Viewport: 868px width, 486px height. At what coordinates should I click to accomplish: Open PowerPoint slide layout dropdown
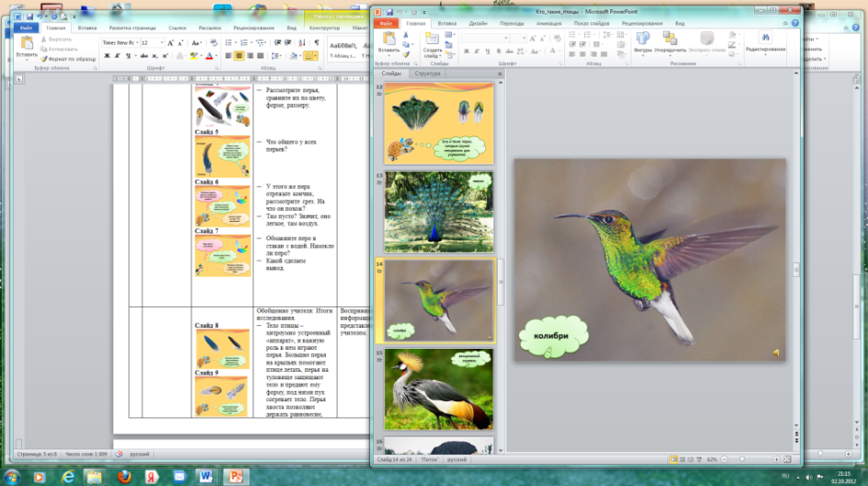[449, 35]
